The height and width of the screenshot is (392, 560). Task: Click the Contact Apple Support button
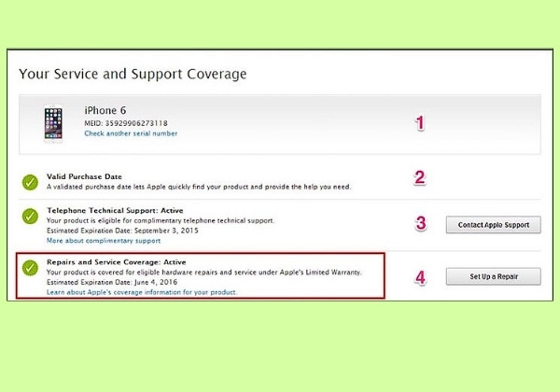(x=493, y=225)
